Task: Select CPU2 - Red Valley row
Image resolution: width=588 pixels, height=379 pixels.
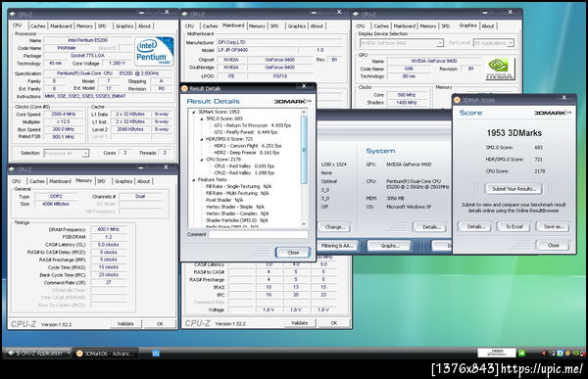Action: coord(244,172)
